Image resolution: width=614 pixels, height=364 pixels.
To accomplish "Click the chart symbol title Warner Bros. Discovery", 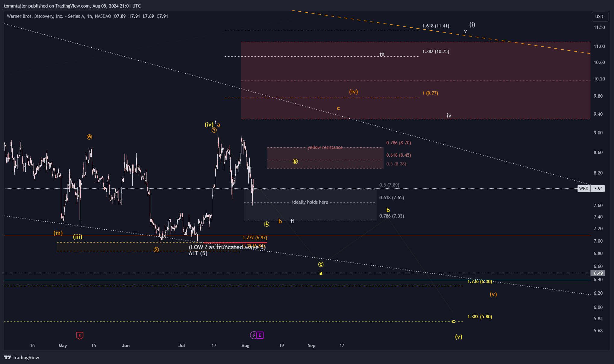I will [59, 16].
